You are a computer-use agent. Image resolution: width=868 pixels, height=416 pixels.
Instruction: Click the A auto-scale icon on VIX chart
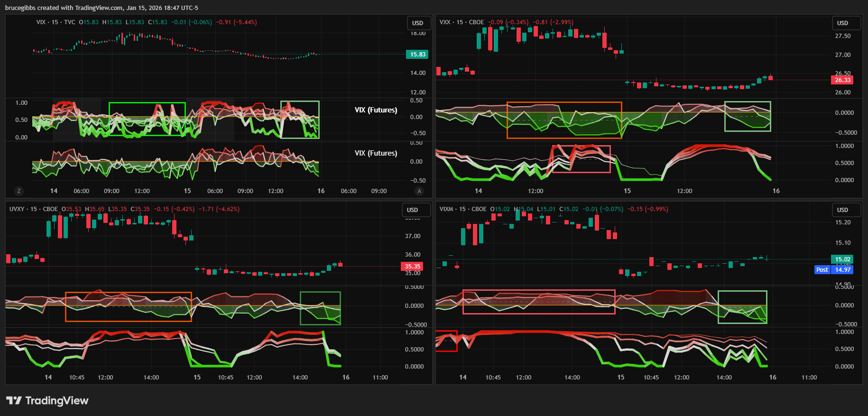(419, 191)
